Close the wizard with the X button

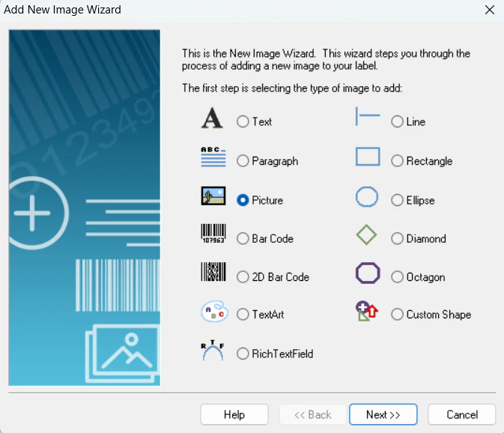(490, 10)
